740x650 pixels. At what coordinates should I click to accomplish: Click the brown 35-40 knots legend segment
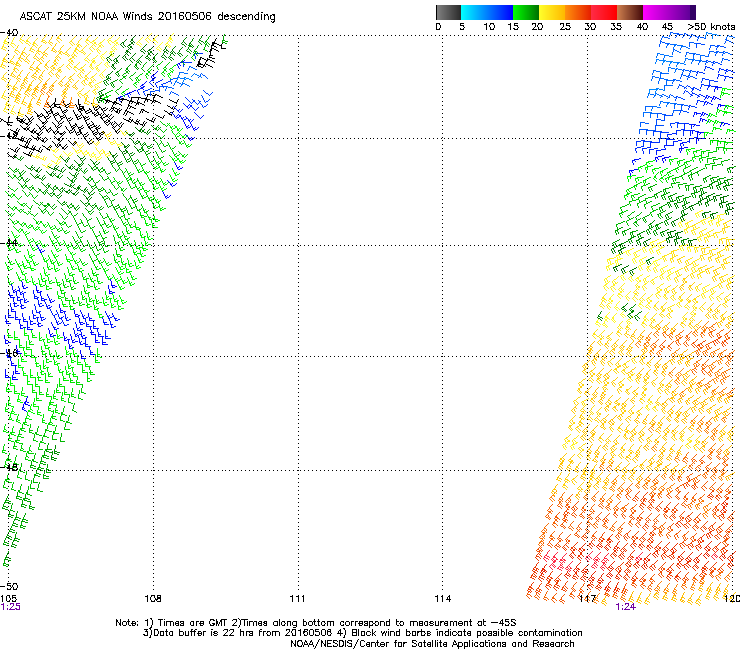click(x=630, y=12)
